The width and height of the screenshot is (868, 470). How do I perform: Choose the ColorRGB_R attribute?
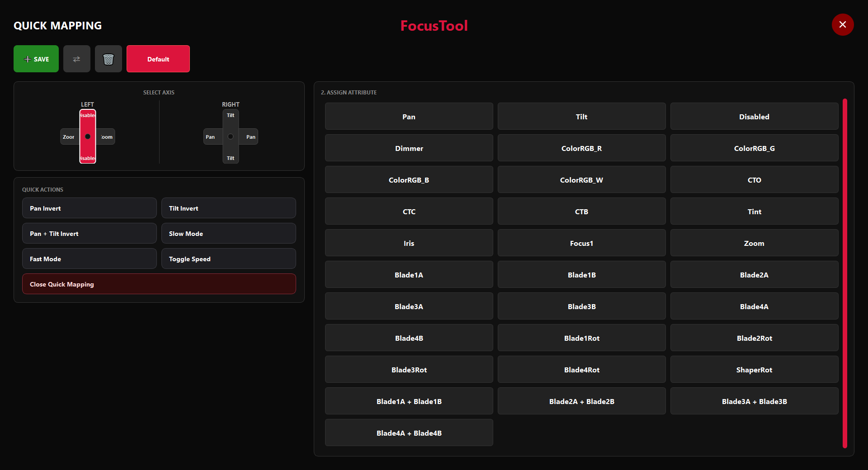(582, 148)
